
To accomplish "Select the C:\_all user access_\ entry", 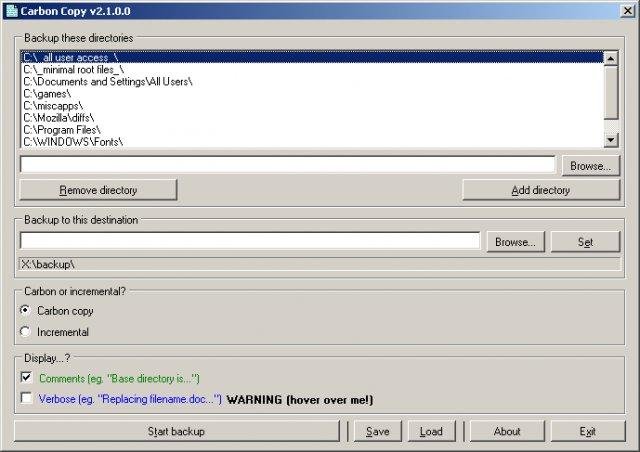I will [312, 57].
